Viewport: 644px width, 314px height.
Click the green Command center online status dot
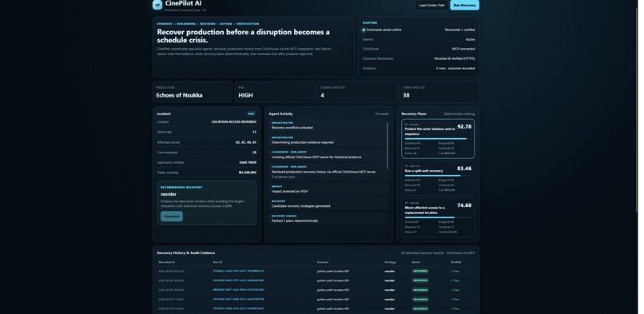click(364, 30)
